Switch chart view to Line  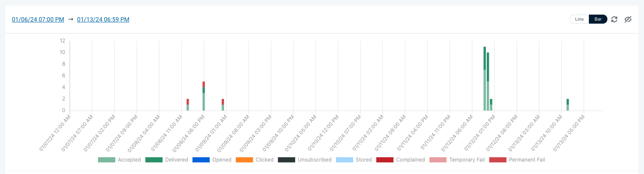point(579,19)
